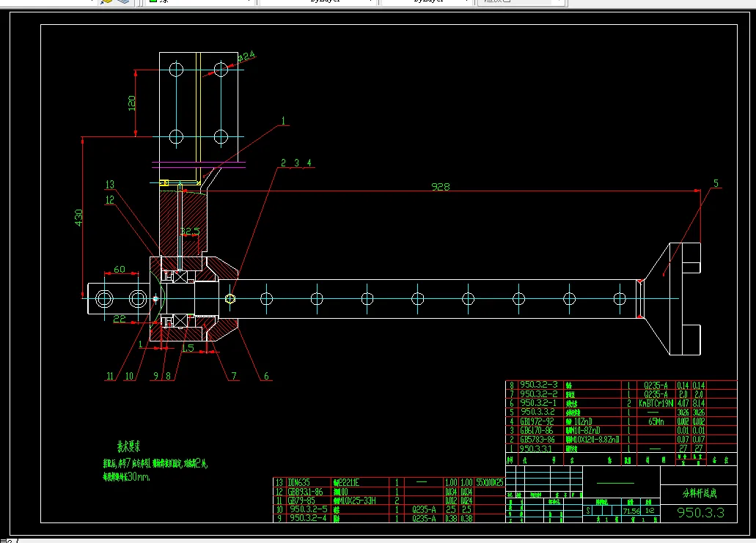
Task: Select the 950.3.3.2 parts list cell
Action: click(x=537, y=412)
